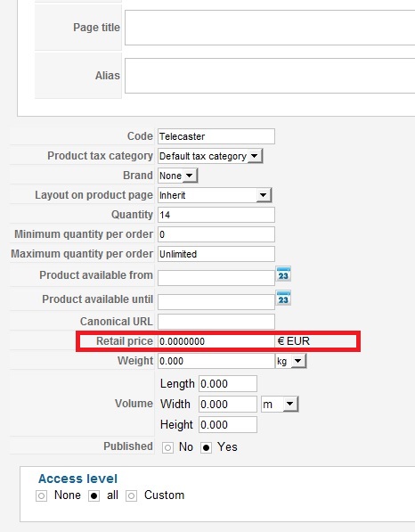Expand the Brand dropdown
Screen dimensions: 415x532
click(x=177, y=176)
